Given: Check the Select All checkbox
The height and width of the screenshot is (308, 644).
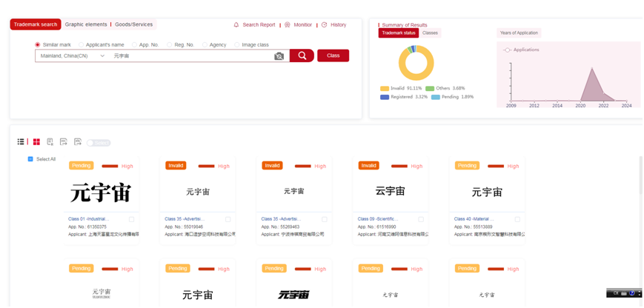Looking at the screenshot, I should [30, 159].
